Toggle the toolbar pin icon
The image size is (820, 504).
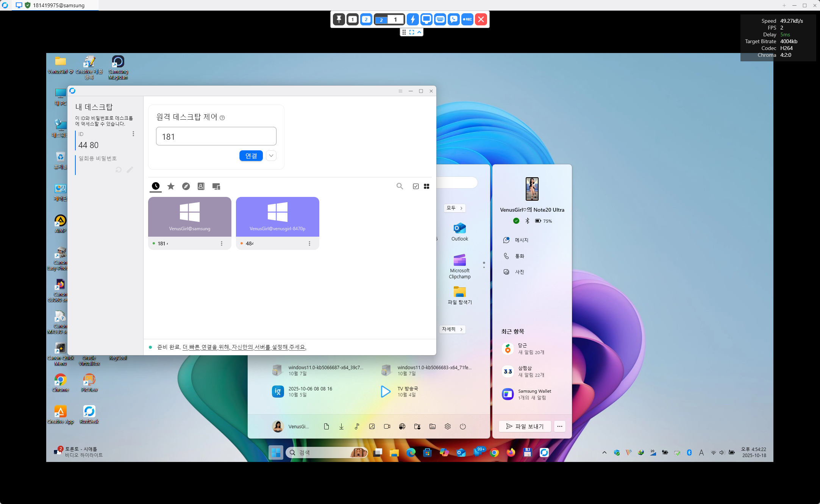(339, 19)
